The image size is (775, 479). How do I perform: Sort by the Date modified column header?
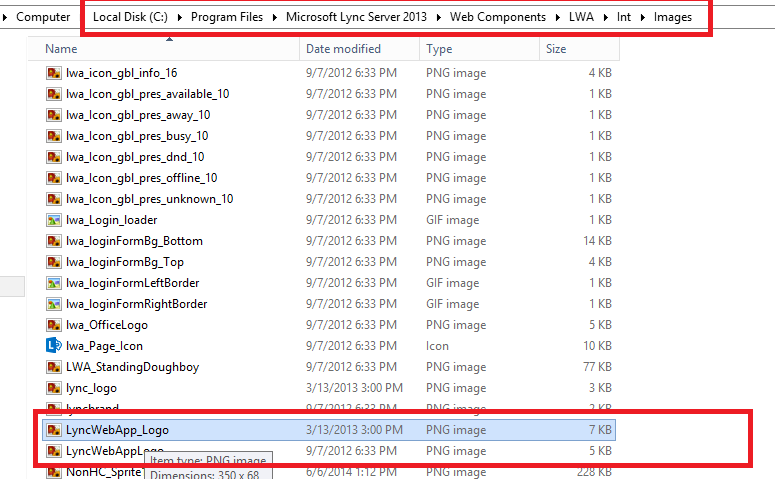click(344, 49)
